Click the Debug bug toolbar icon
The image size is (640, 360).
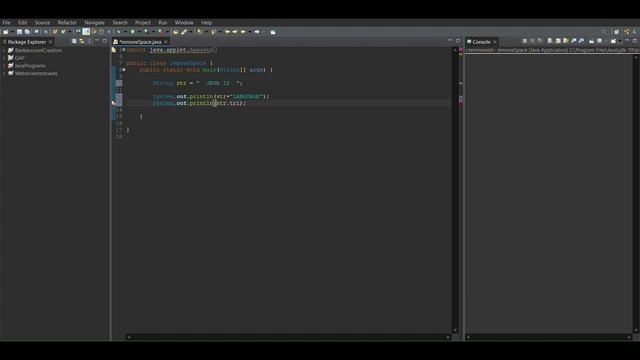coord(119,32)
